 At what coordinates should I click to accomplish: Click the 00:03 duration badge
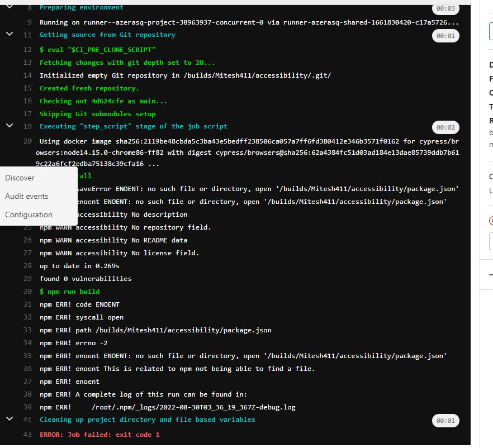pos(445,8)
